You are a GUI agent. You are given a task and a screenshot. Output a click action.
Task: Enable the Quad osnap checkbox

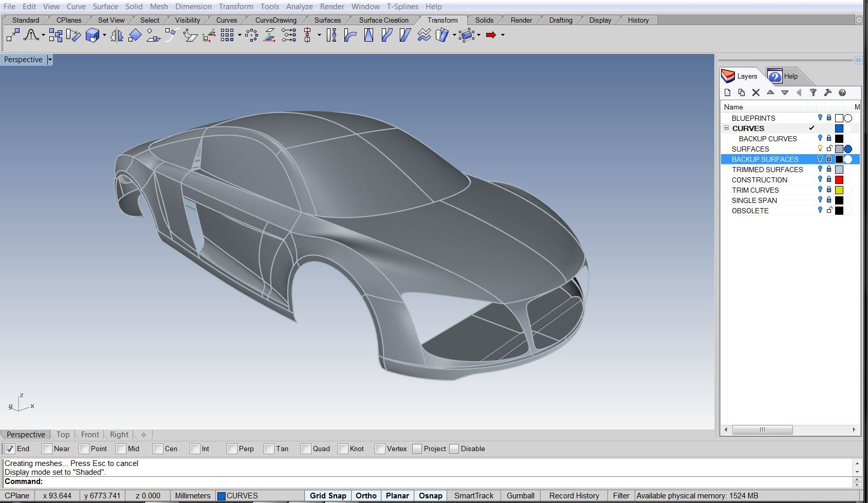click(x=306, y=449)
